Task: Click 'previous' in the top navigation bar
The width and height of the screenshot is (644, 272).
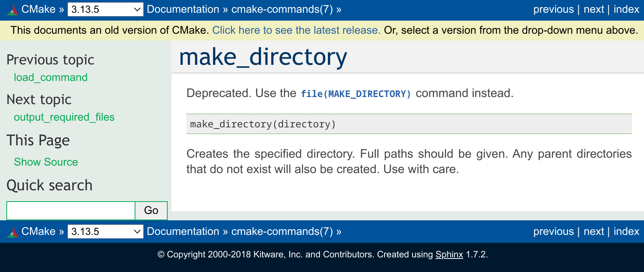Action: (x=553, y=9)
